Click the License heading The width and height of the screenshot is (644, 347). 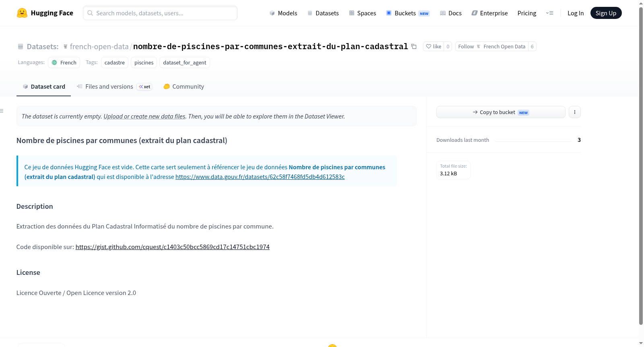pos(28,272)
